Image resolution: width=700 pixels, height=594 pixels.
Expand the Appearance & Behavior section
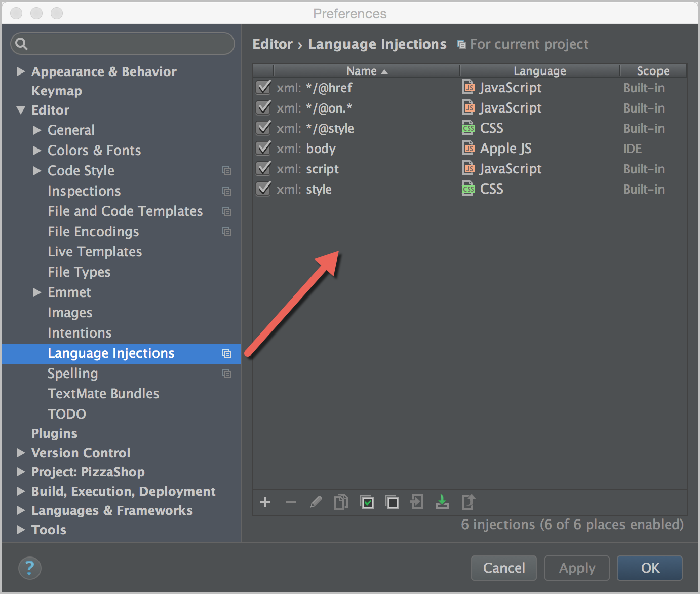21,71
